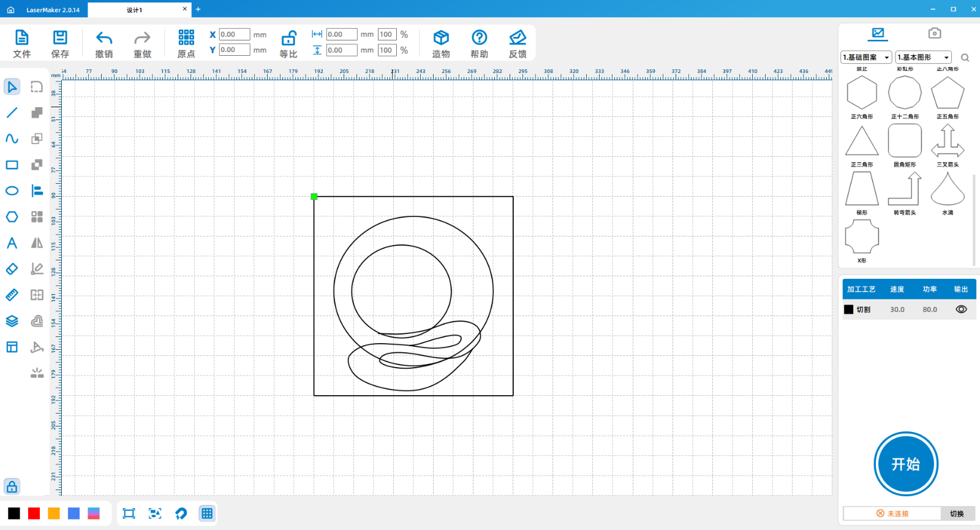
Task: Switch to the 设计1 tab
Action: pos(135,10)
